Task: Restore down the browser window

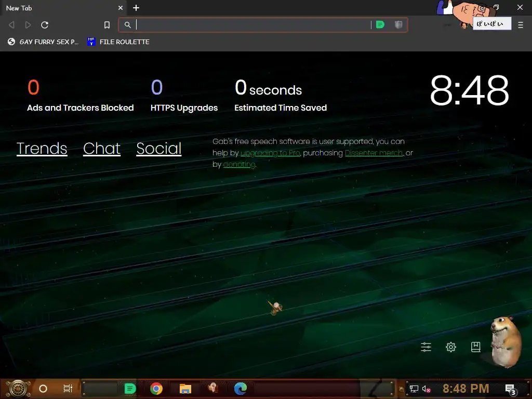Action: [496, 7]
